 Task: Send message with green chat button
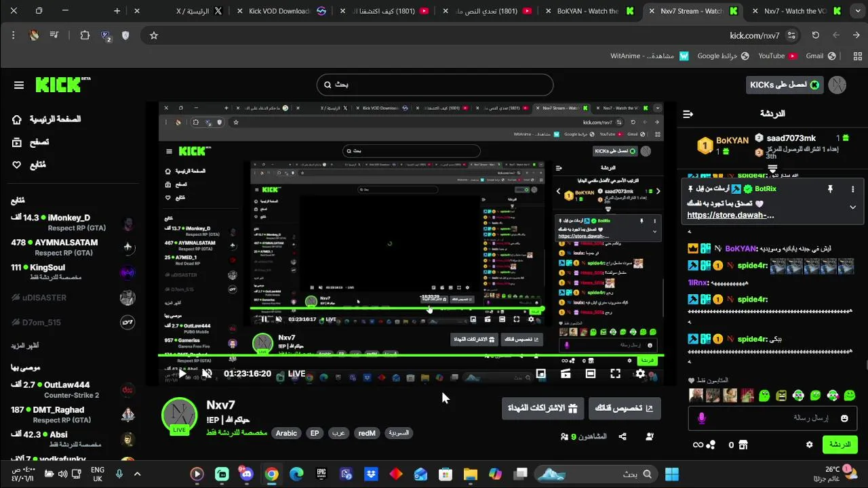point(840,445)
